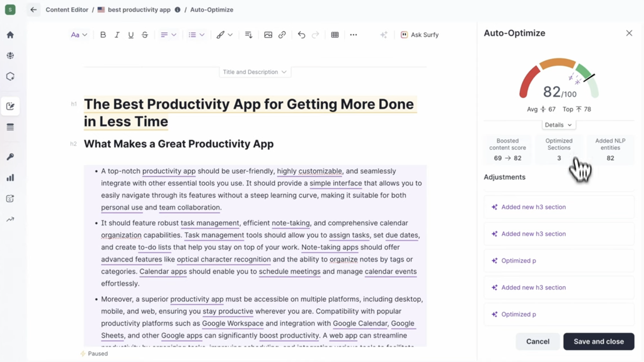Screen dimensions: 644x362
Task: Click the Boosted content score card
Action: pos(507,149)
